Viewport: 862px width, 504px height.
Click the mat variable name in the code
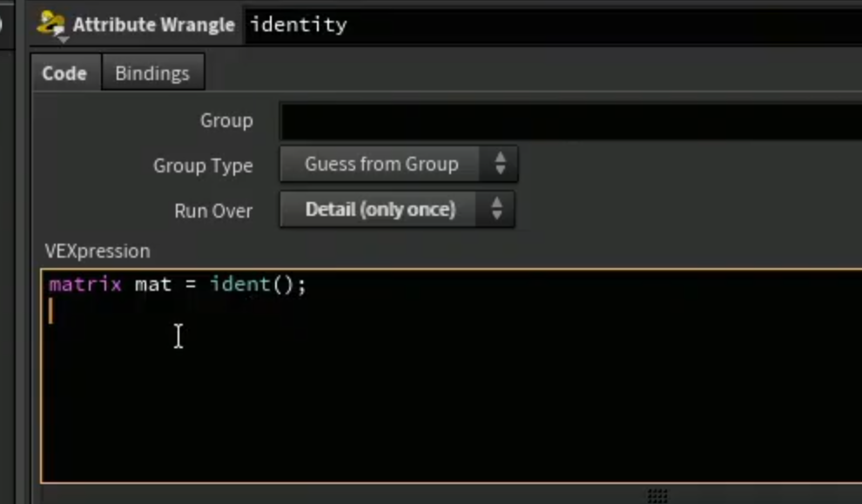coord(153,285)
